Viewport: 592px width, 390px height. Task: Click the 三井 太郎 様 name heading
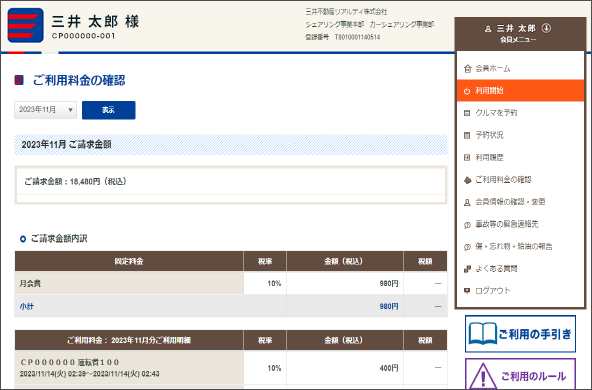coord(96,22)
